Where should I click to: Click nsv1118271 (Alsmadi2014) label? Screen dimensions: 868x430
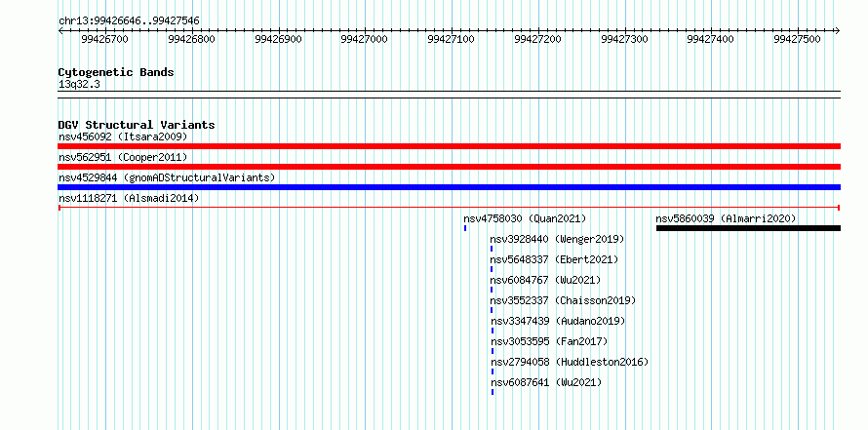[129, 198]
